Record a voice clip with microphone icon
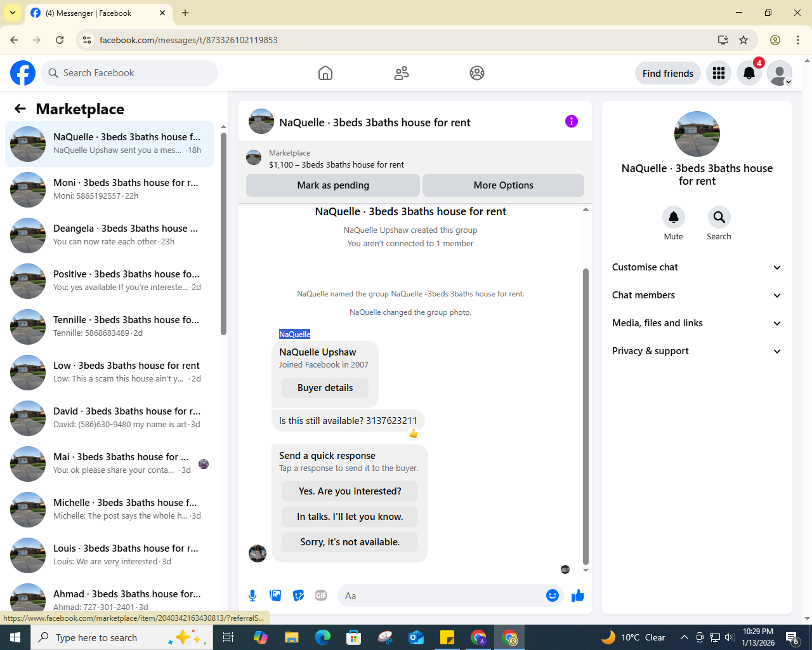 point(252,595)
